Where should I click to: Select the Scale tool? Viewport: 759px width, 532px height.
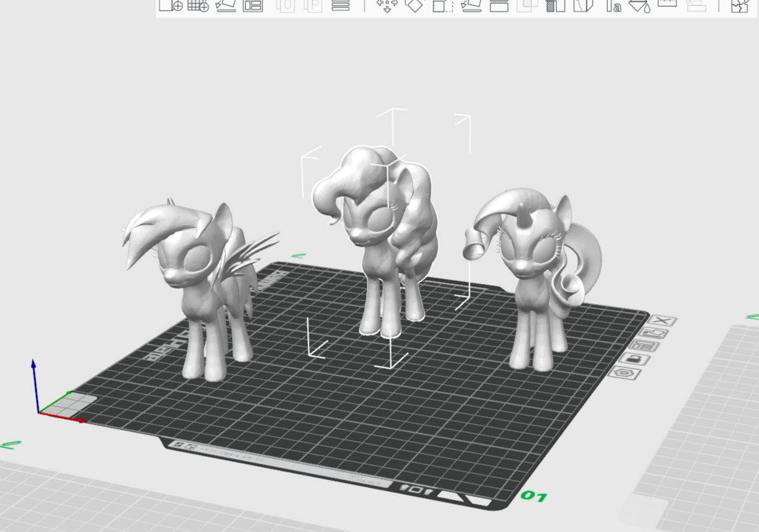coord(443,6)
